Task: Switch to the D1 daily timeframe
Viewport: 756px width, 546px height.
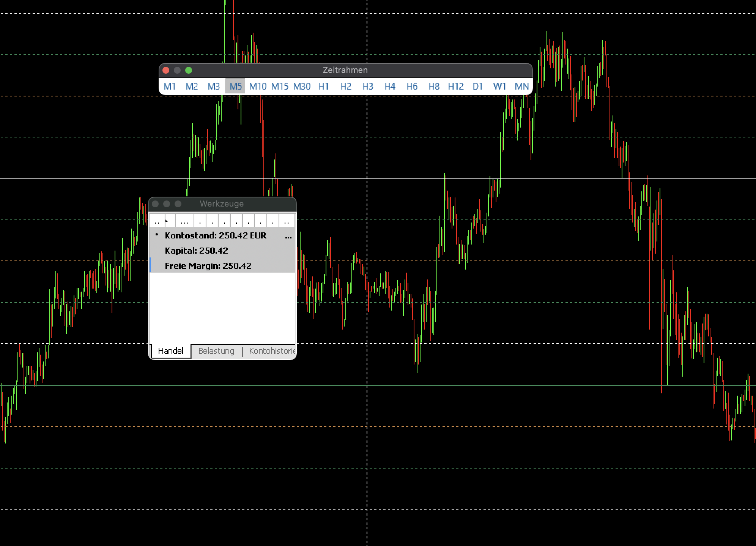Action: click(x=478, y=86)
